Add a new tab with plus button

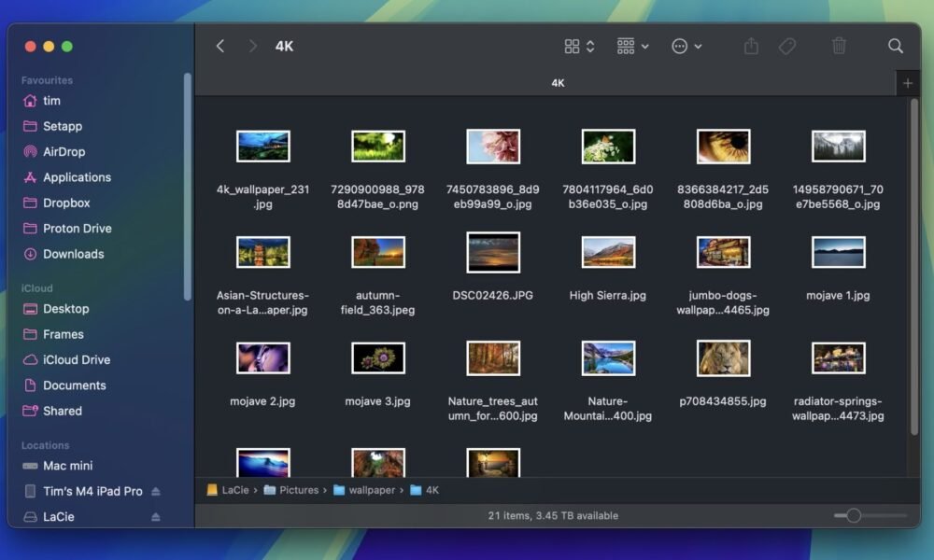point(907,83)
